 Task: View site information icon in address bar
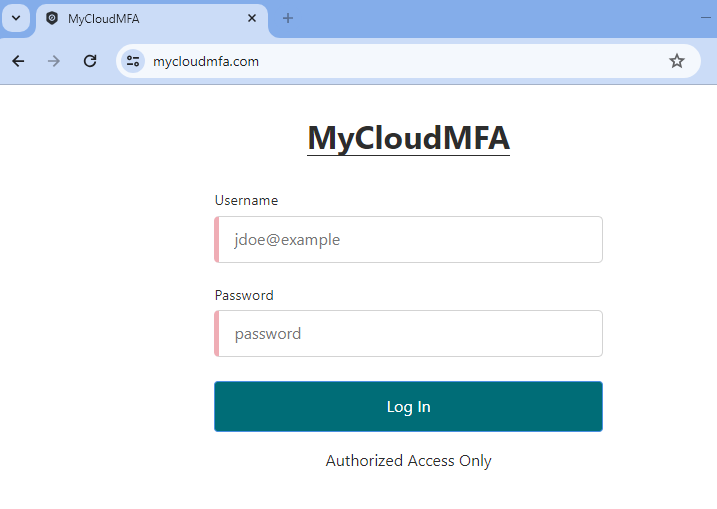(133, 61)
